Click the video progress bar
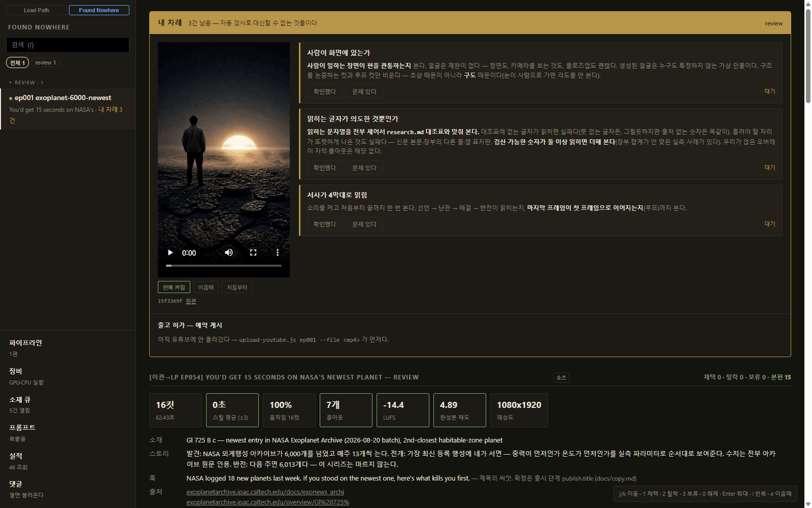812x508 pixels. (x=224, y=266)
